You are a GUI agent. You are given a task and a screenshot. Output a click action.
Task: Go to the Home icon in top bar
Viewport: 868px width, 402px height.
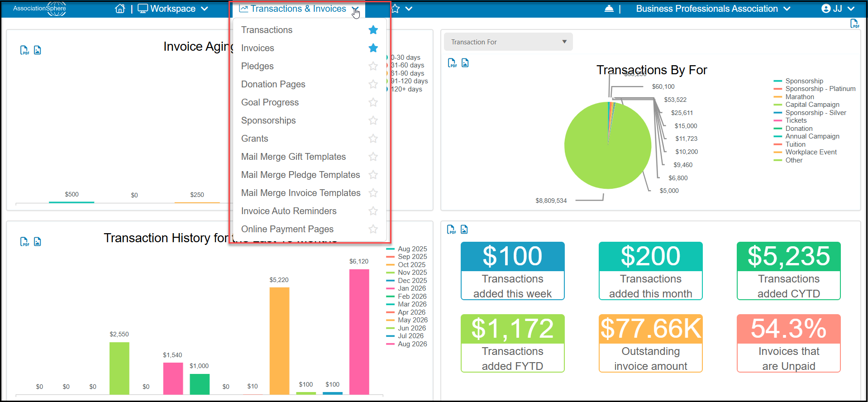tap(120, 9)
